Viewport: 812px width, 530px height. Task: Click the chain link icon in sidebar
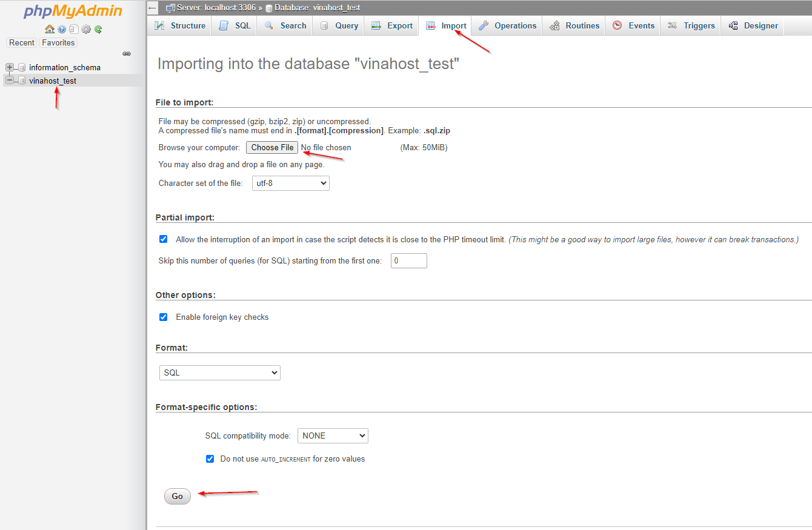[127, 54]
